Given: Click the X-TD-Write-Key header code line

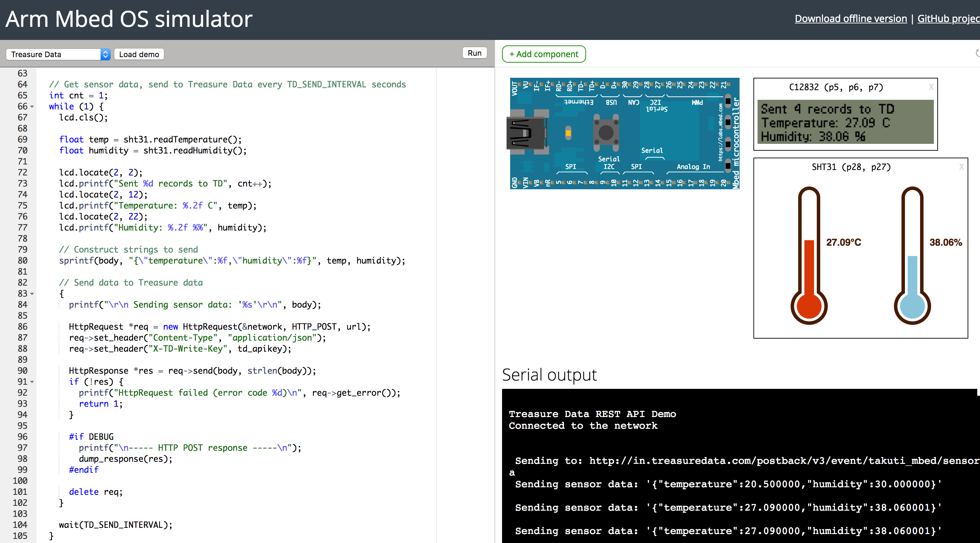Looking at the screenshot, I should click(x=180, y=349).
